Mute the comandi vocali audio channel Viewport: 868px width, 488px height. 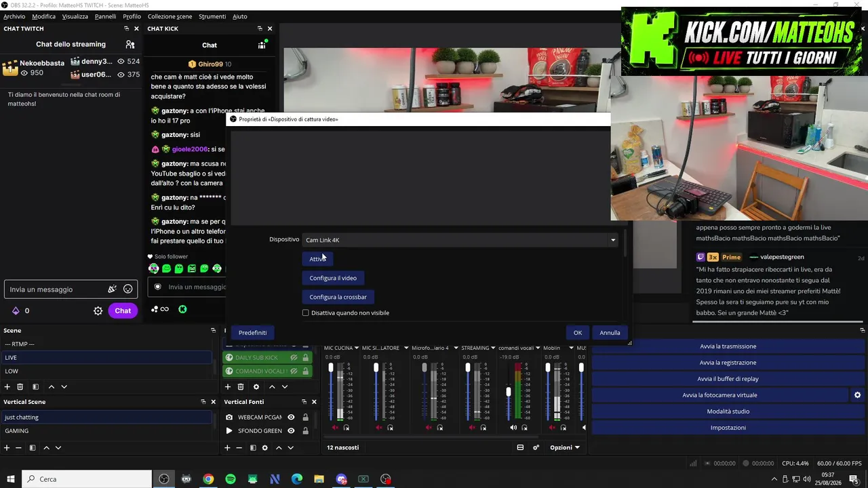click(x=513, y=428)
